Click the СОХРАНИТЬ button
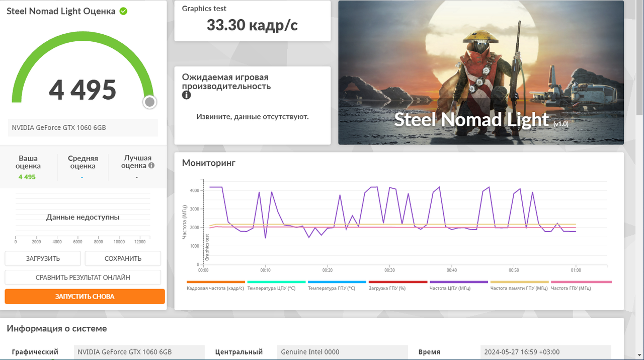 pos(123,258)
